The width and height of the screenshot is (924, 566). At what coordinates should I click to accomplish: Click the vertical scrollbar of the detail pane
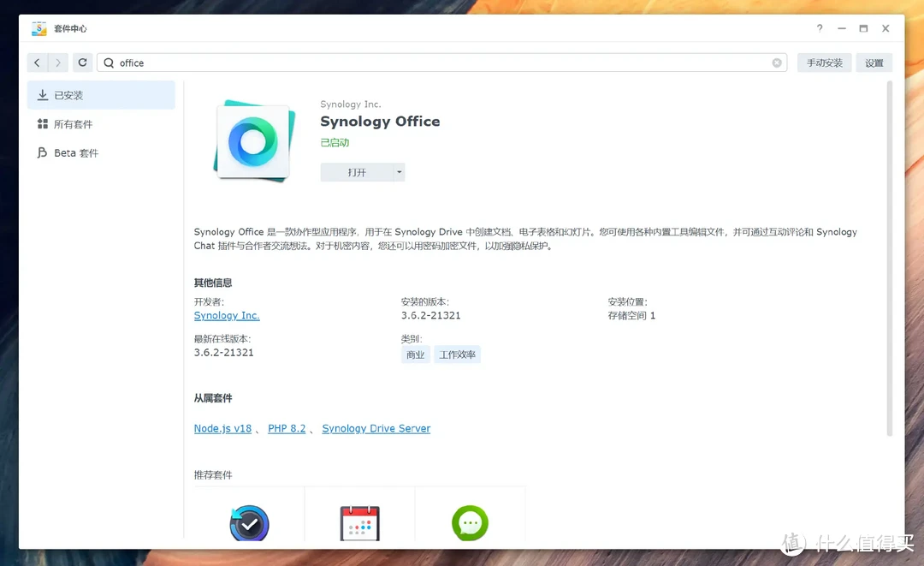tap(889, 259)
